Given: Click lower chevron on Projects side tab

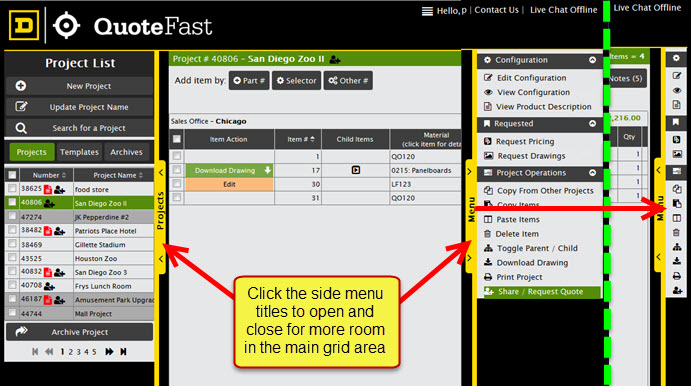Looking at the screenshot, I should tap(161, 259).
